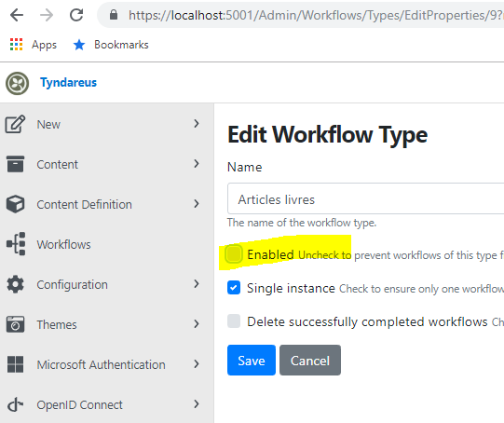
Task: Click the New pencil icon
Action: pyautogui.click(x=15, y=124)
